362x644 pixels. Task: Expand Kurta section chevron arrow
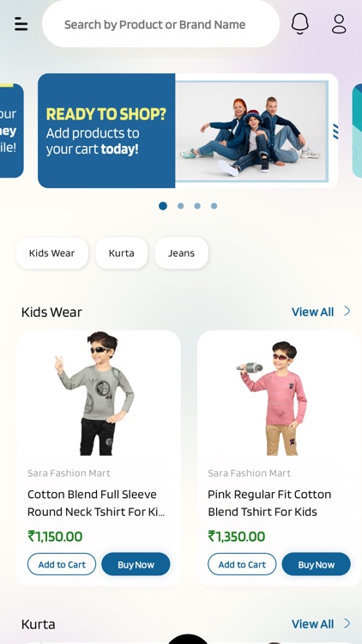pyautogui.click(x=347, y=623)
